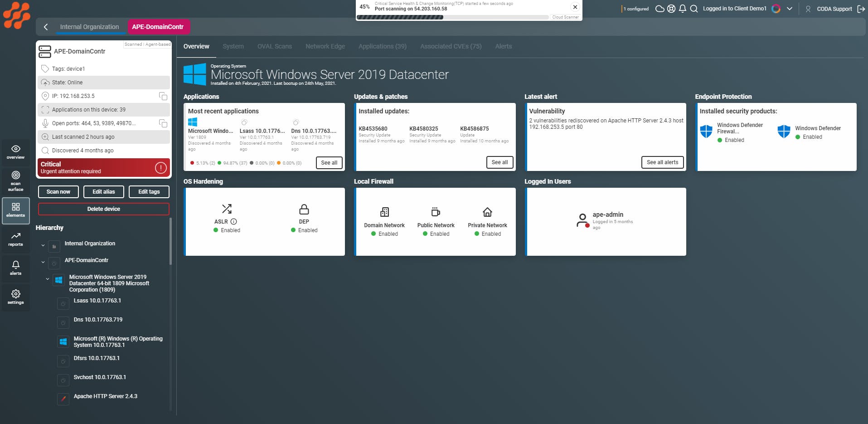Click the Scan now button
This screenshot has width=868, height=424.
58,192
